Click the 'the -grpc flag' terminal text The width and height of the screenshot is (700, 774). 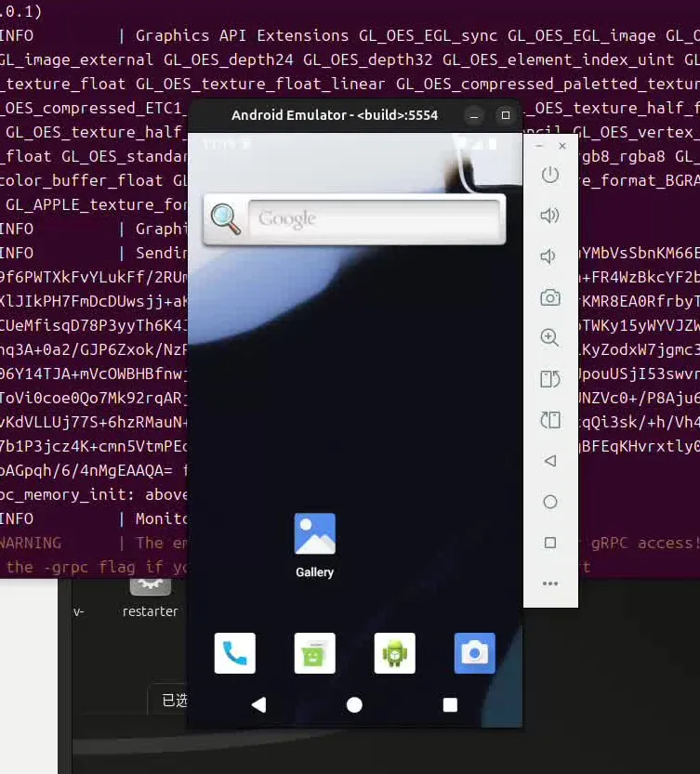[x=72, y=567]
